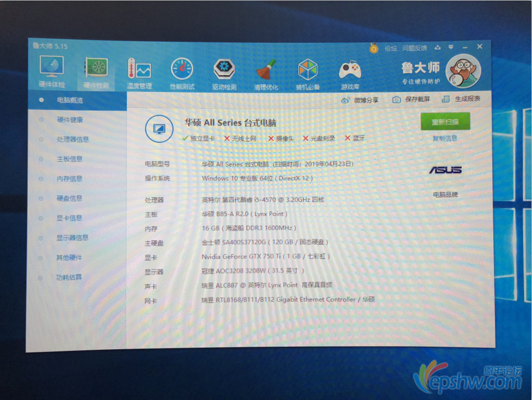
Task: Open the 论坛 forum link
Action: [391, 48]
